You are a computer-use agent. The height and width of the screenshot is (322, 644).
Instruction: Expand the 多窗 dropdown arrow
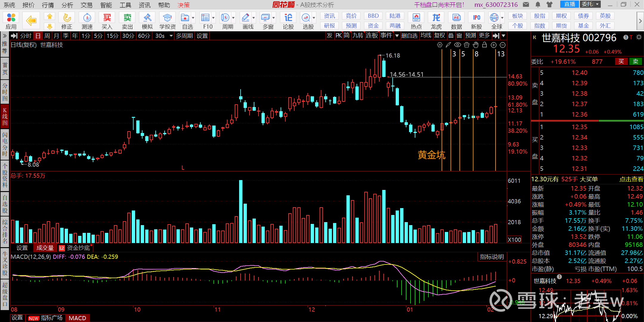(x=274, y=18)
